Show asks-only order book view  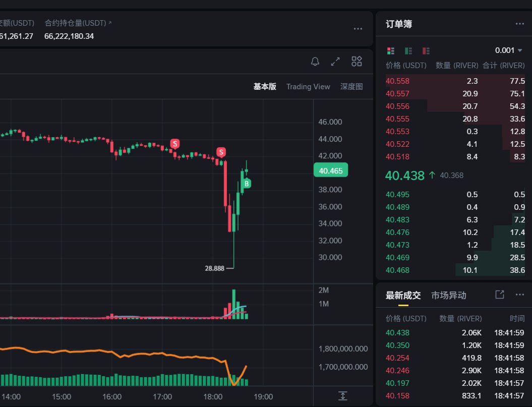(x=426, y=51)
